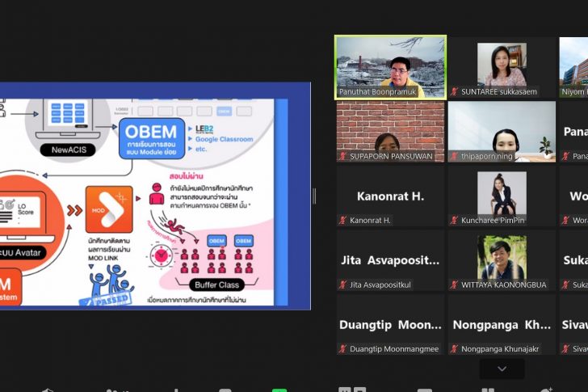Show more participants with the down chevron
The width and height of the screenshot is (588, 392).
coord(502,369)
